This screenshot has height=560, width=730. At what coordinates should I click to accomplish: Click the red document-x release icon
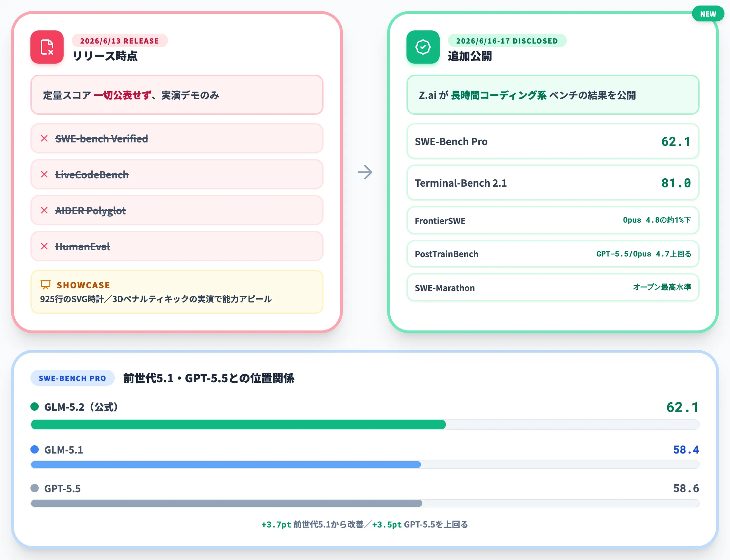tap(47, 47)
